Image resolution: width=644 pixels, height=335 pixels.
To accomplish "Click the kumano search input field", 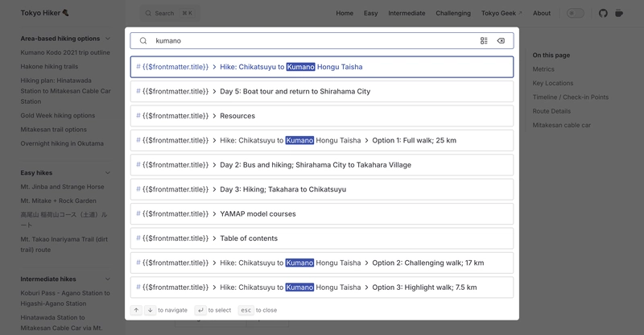I will (x=314, y=40).
